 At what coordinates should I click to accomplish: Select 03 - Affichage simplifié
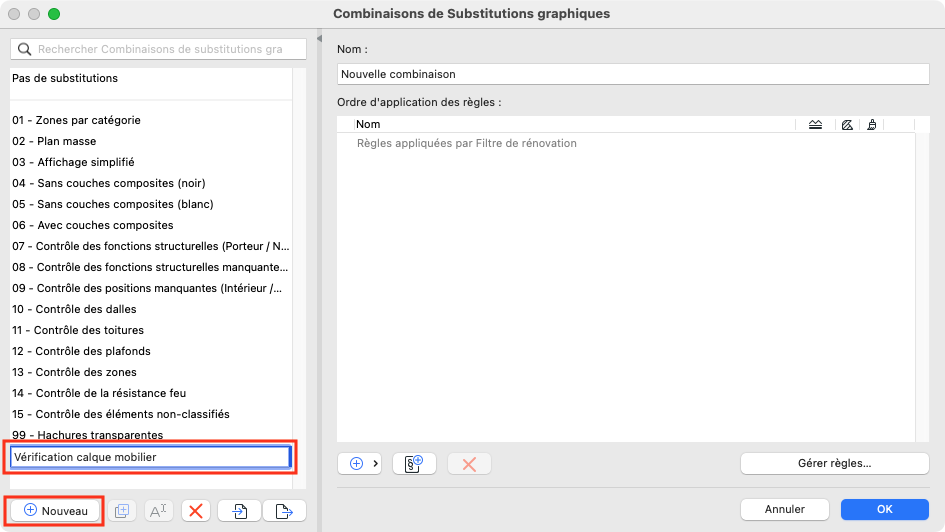(x=151, y=162)
